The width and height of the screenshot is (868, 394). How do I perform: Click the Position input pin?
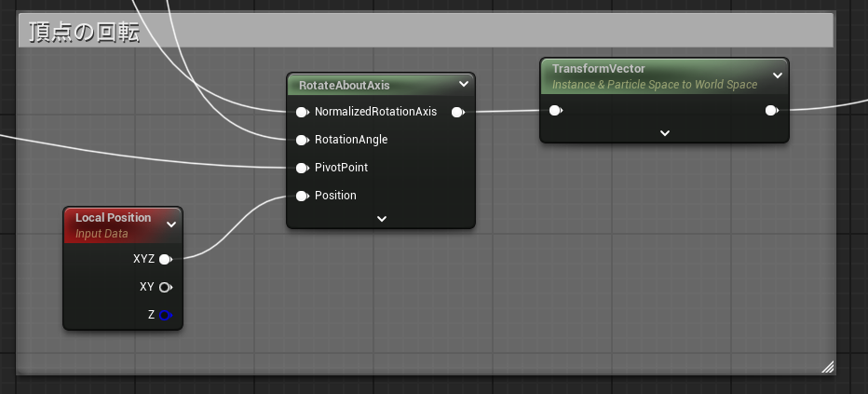[x=302, y=196]
